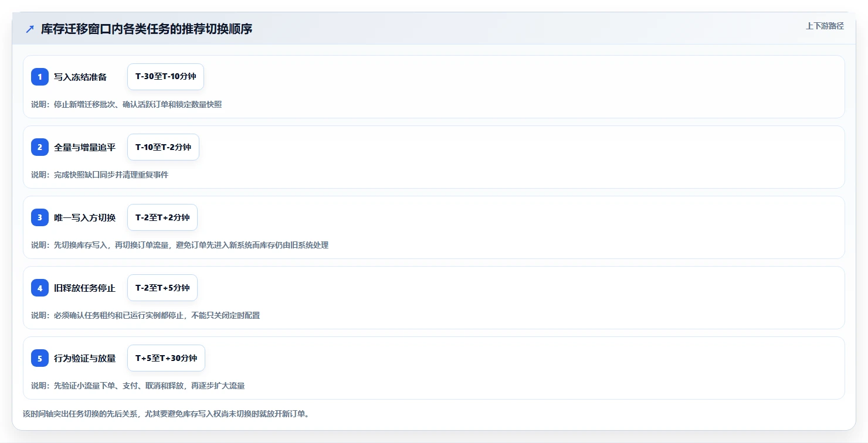The image size is (868, 443).
Task: Click the 写入冻结准备 step title
Action: 80,77
